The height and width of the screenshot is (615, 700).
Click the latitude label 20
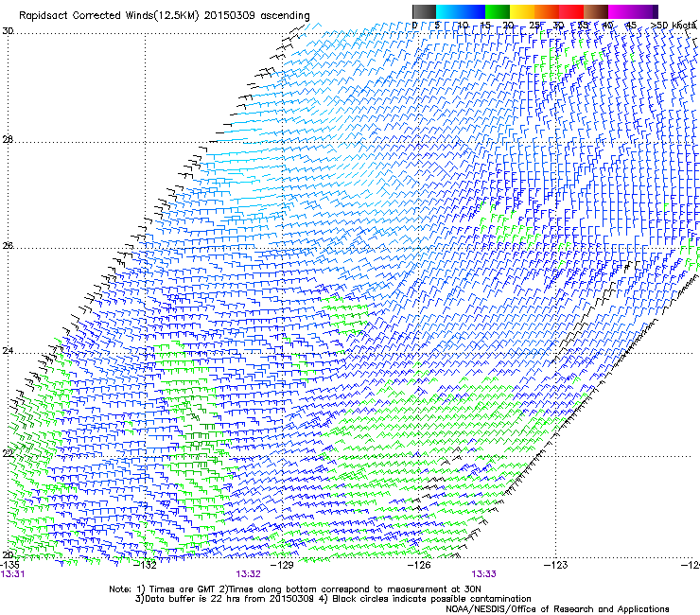8,554
